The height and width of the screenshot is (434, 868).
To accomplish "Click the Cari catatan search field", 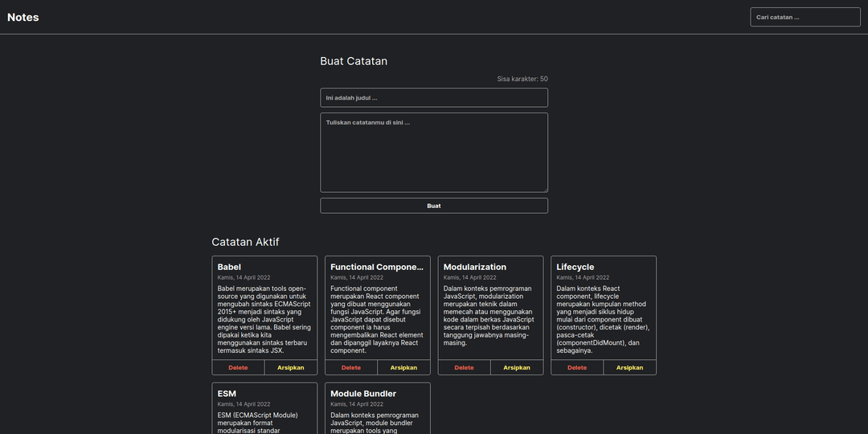I will point(805,17).
